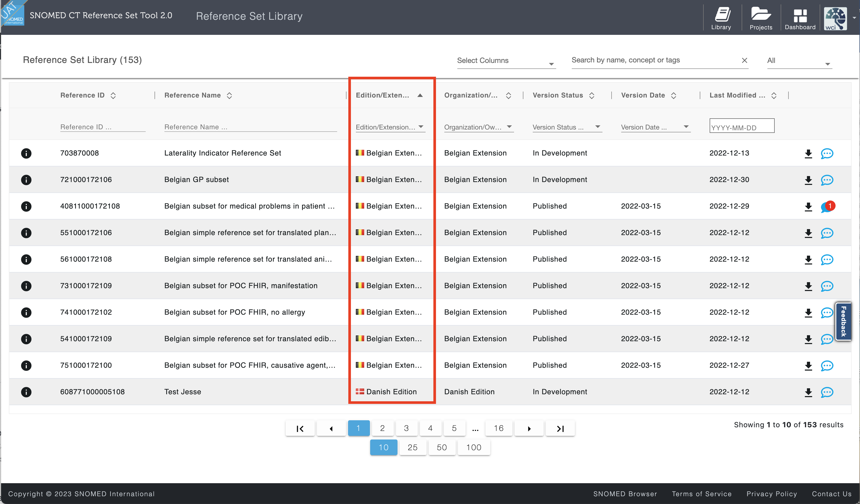Show 100 rows per page
The image size is (860, 504).
click(474, 447)
